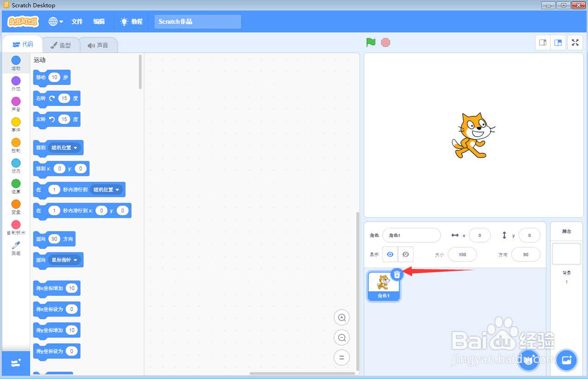
Task: Show the sprite with eye icon
Action: (390, 254)
